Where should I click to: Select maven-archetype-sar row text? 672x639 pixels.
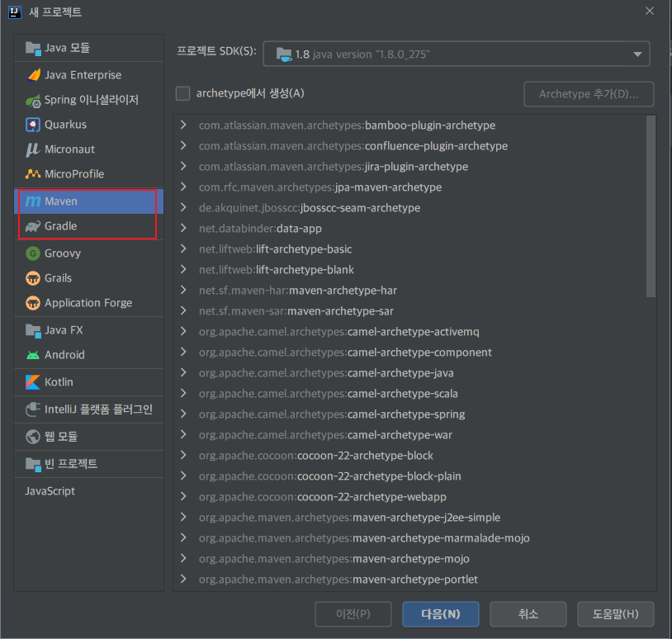[296, 310]
